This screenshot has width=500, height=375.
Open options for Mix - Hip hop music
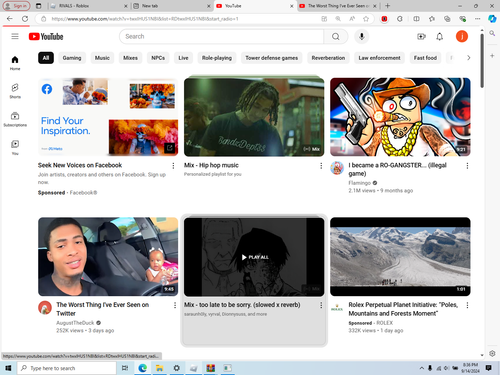(321, 166)
